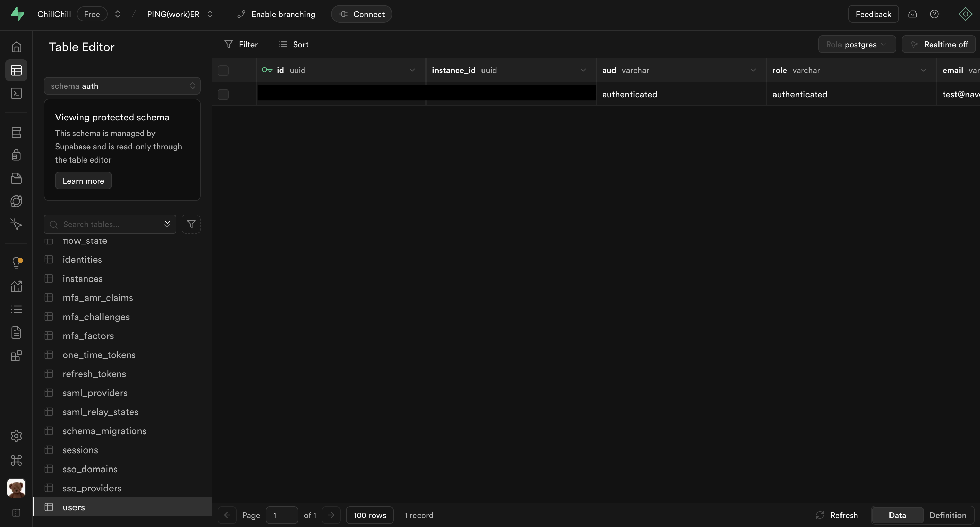Open the Realtime cursor sidebar icon
Image resolution: width=980 pixels, height=527 pixels.
pyautogui.click(x=16, y=224)
